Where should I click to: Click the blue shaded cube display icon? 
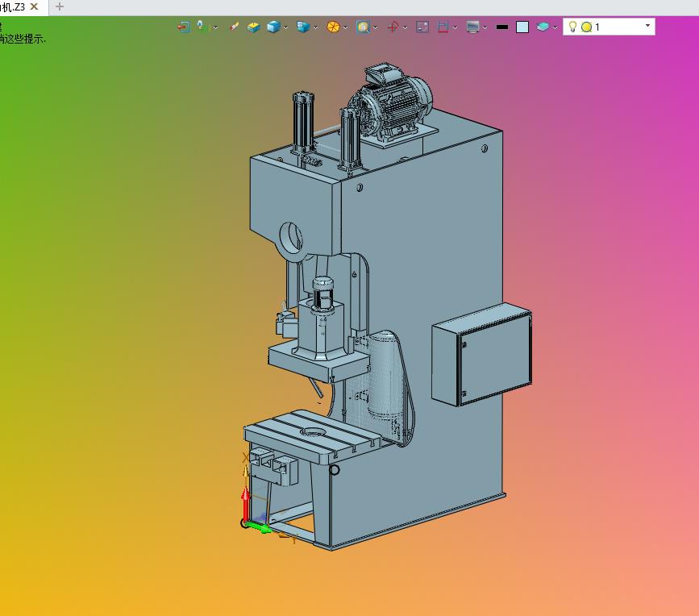[273, 27]
